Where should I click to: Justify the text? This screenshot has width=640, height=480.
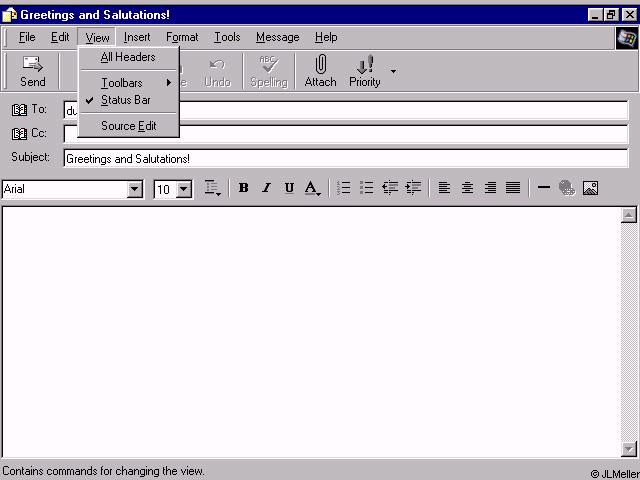click(513, 188)
